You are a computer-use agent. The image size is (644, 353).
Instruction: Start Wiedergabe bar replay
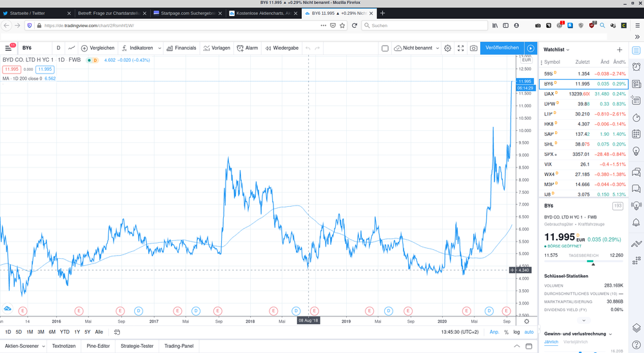(x=282, y=48)
